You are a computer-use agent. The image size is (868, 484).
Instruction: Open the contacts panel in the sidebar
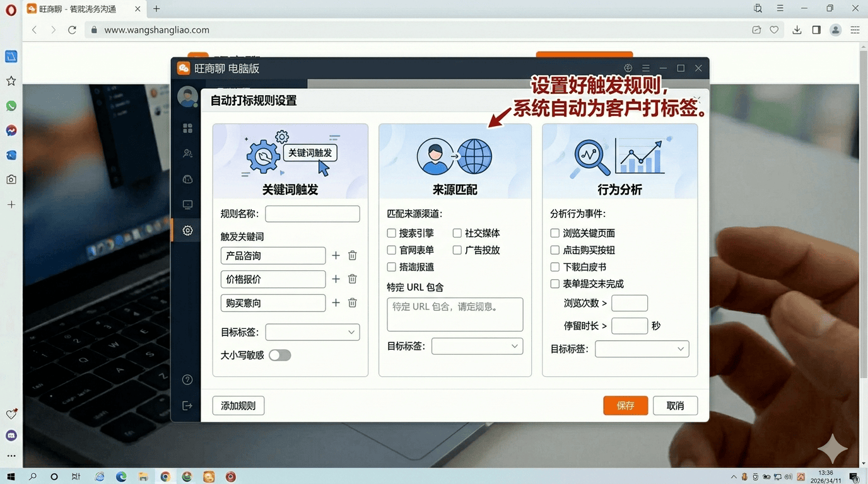coord(187,153)
